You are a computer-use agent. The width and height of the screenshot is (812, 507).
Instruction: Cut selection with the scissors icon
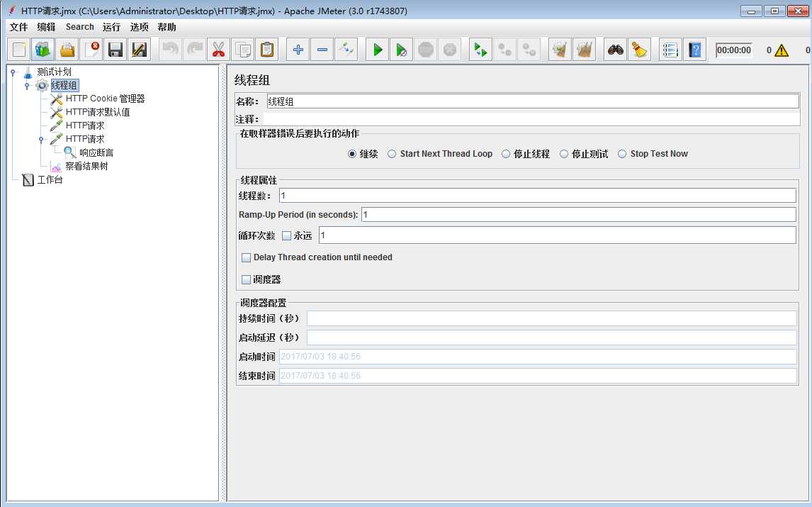click(x=218, y=50)
